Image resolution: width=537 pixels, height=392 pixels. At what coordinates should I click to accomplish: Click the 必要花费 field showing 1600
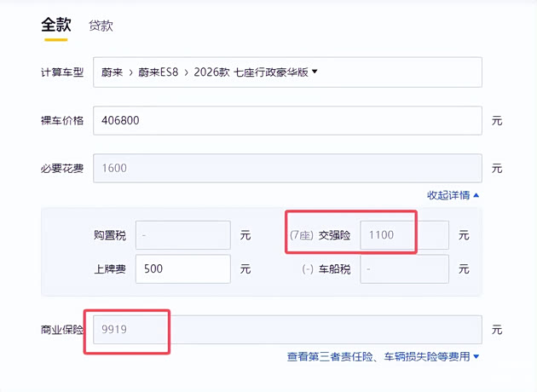[286, 168]
